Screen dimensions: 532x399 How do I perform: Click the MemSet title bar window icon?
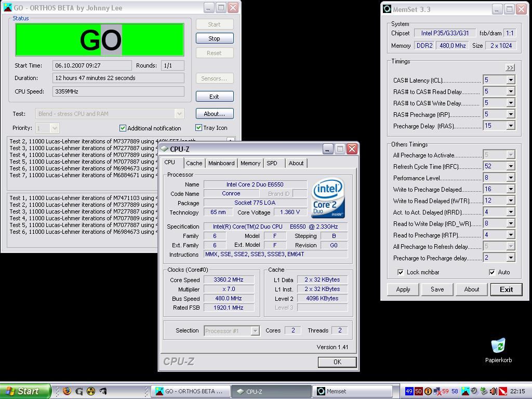click(x=387, y=9)
